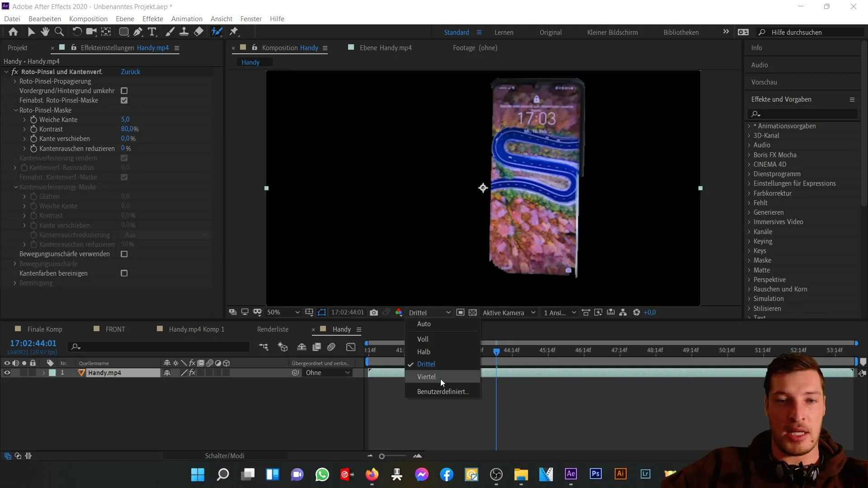Adjust the timeline zoom slider

(x=382, y=456)
